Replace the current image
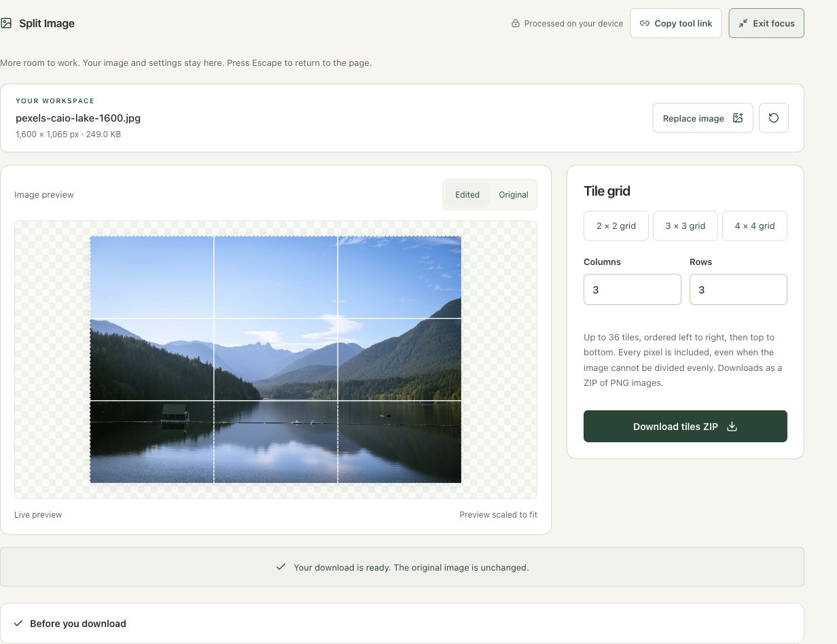 point(703,118)
